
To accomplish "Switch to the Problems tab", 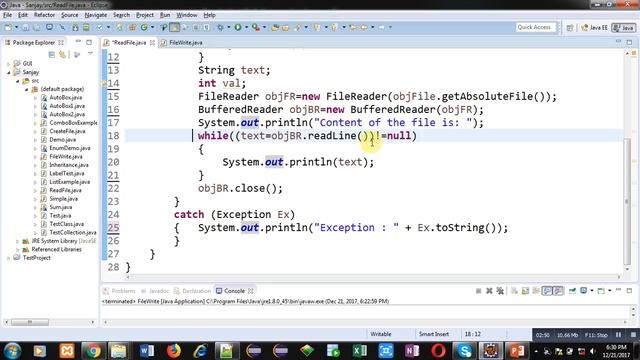I will click(119, 291).
